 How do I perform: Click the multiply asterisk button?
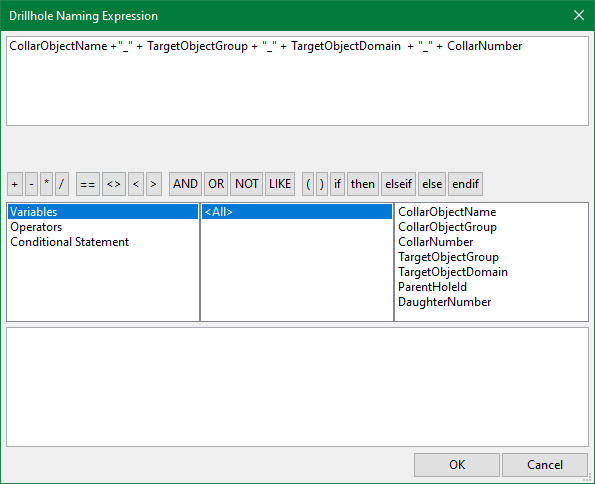click(46, 184)
